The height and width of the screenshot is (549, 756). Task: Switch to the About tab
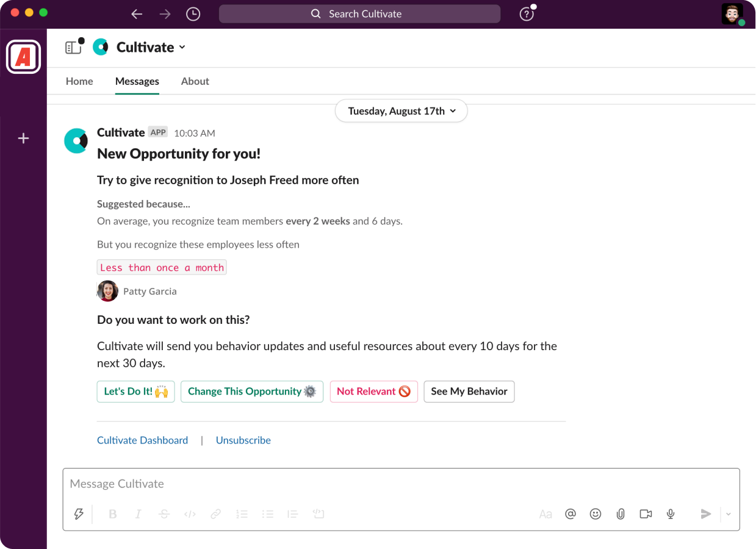tap(195, 81)
